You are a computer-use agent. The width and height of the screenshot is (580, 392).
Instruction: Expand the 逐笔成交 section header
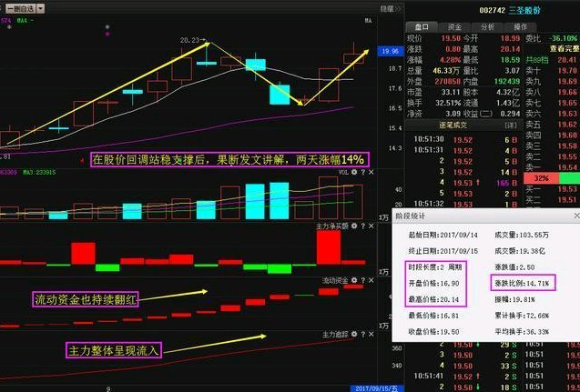click(455, 123)
